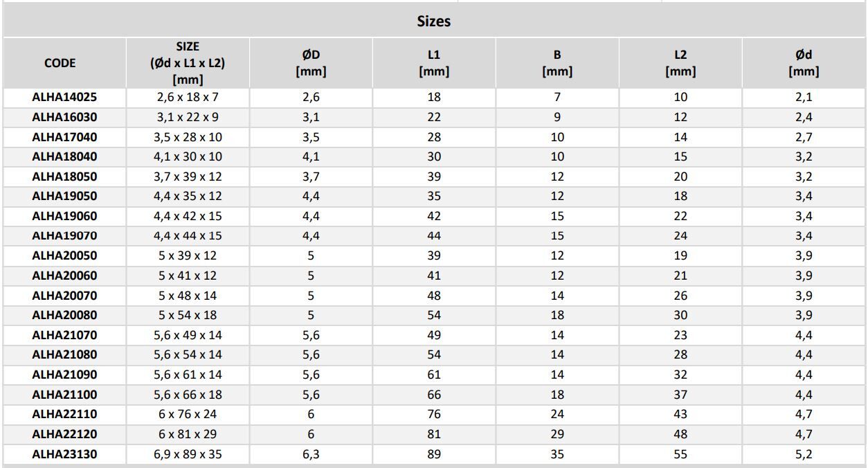Select the B [mm] column header

(x=557, y=63)
